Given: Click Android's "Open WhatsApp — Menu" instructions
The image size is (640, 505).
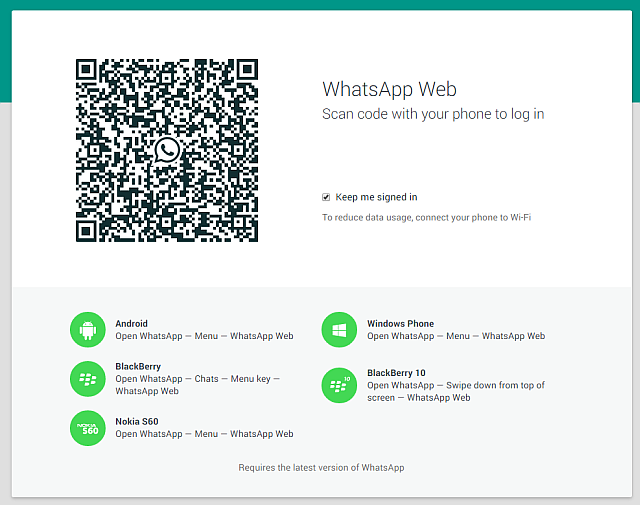Looking at the screenshot, I should pyautogui.click(x=204, y=336).
